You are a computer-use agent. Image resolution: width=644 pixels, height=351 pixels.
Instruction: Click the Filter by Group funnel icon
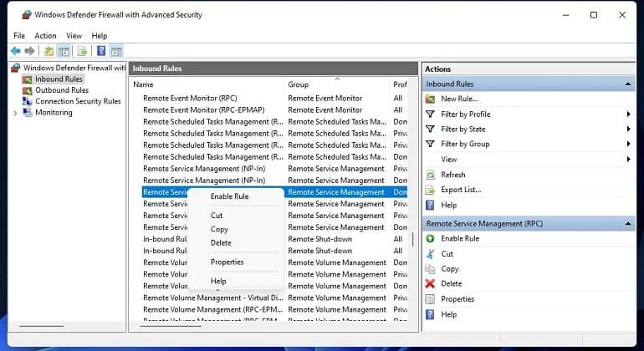[430, 144]
